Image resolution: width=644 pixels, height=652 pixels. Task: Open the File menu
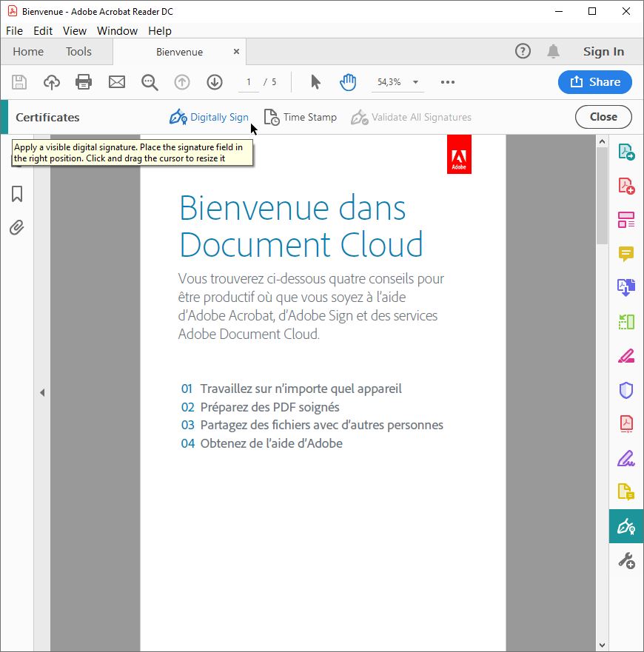pos(14,31)
